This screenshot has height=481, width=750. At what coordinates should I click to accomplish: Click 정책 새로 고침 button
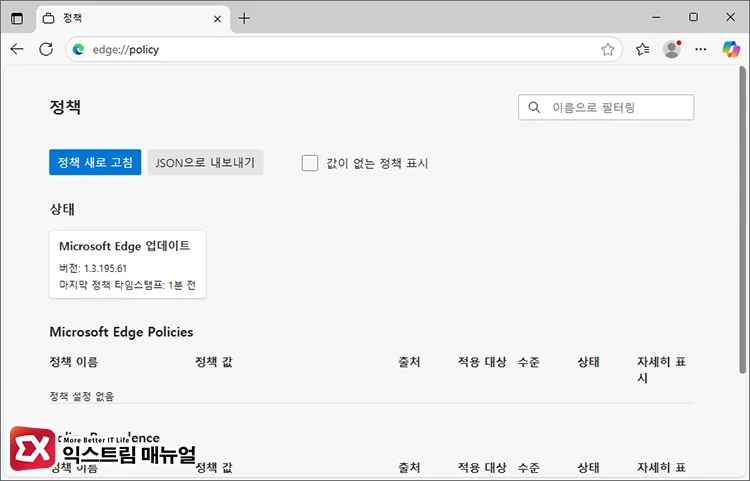tap(95, 162)
